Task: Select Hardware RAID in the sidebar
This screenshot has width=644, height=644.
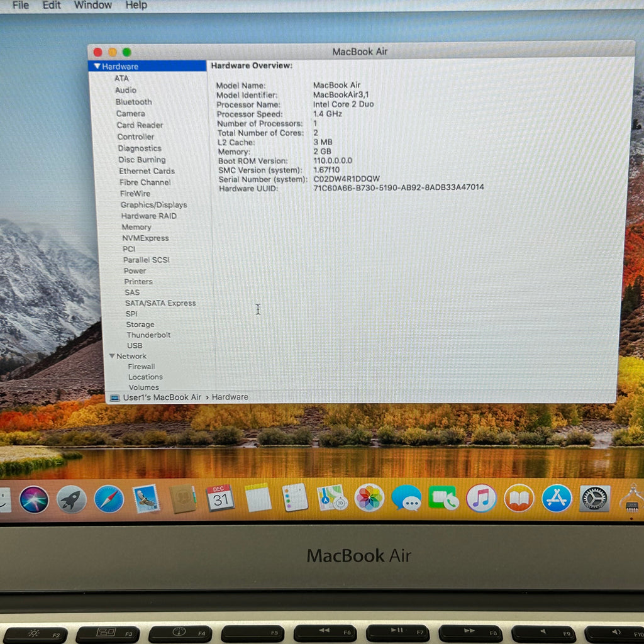Action: point(149,216)
